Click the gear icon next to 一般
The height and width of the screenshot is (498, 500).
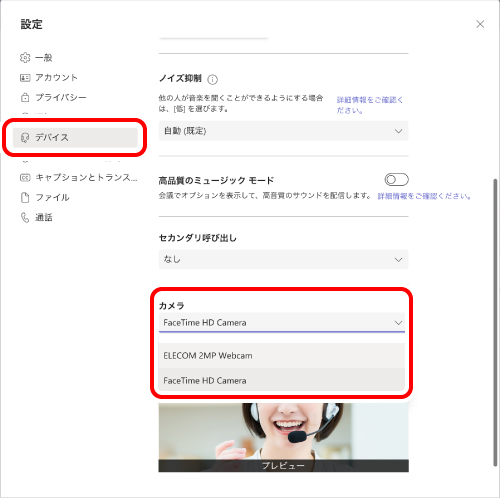(25, 58)
